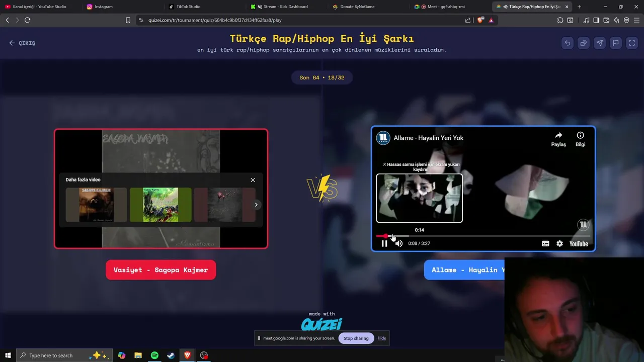Enter fullscreen mode using quiz header button
This screenshot has height=362, width=644.
(x=632, y=43)
